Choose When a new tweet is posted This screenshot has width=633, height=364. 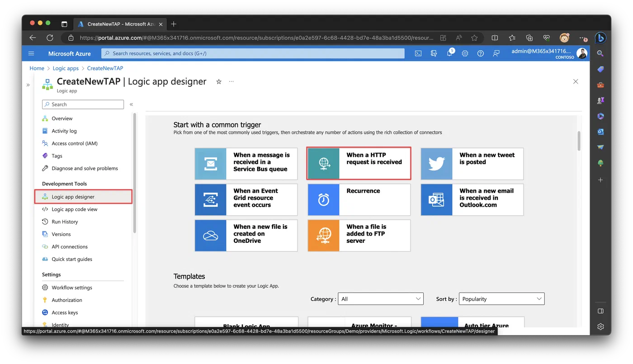click(472, 164)
